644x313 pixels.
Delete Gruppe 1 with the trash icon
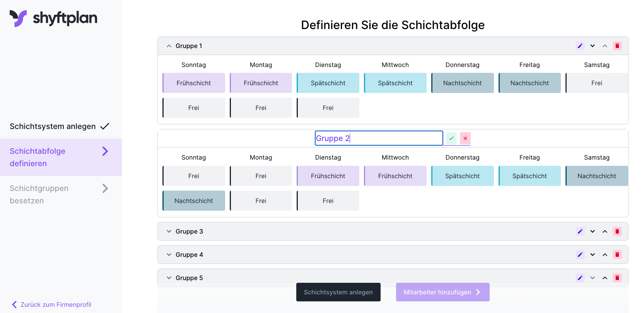[x=617, y=46]
